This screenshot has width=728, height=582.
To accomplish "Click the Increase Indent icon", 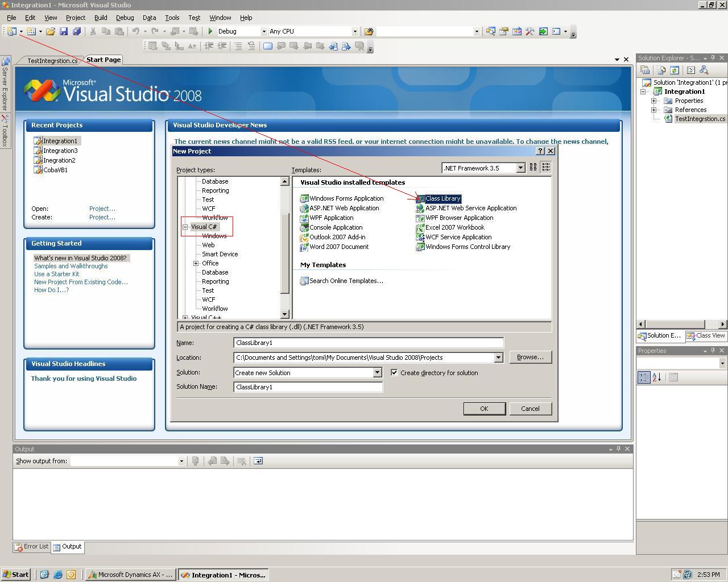I will [222, 46].
